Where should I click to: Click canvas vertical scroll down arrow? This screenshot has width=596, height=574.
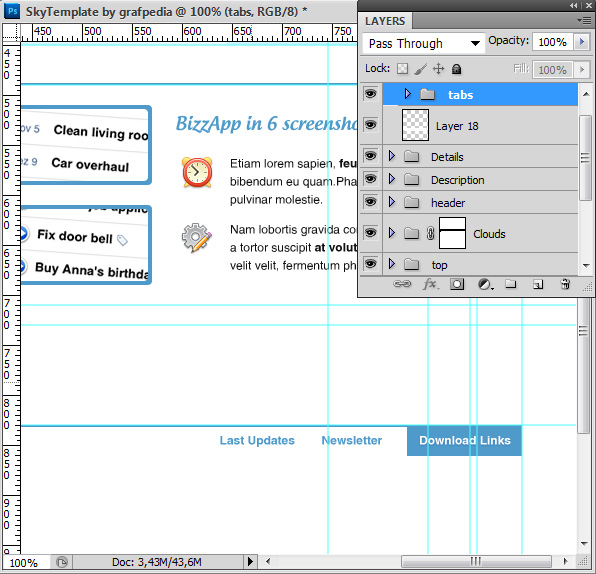tap(585, 544)
